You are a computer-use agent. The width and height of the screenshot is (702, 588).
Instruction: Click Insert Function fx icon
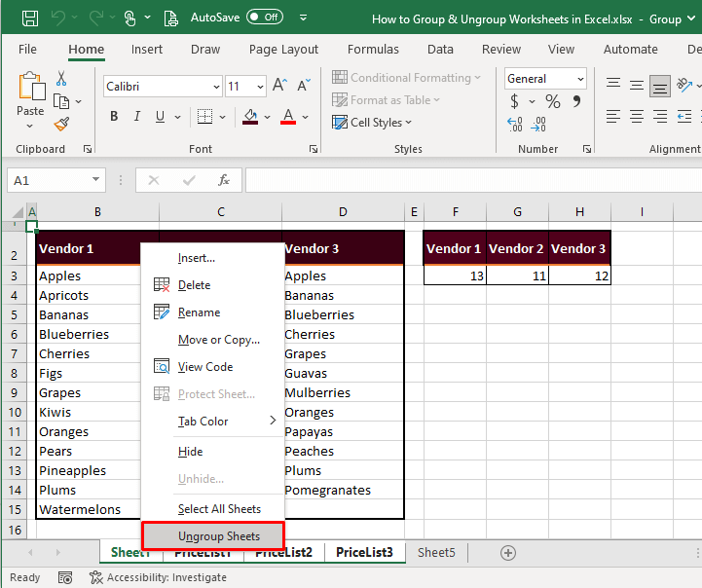(223, 180)
